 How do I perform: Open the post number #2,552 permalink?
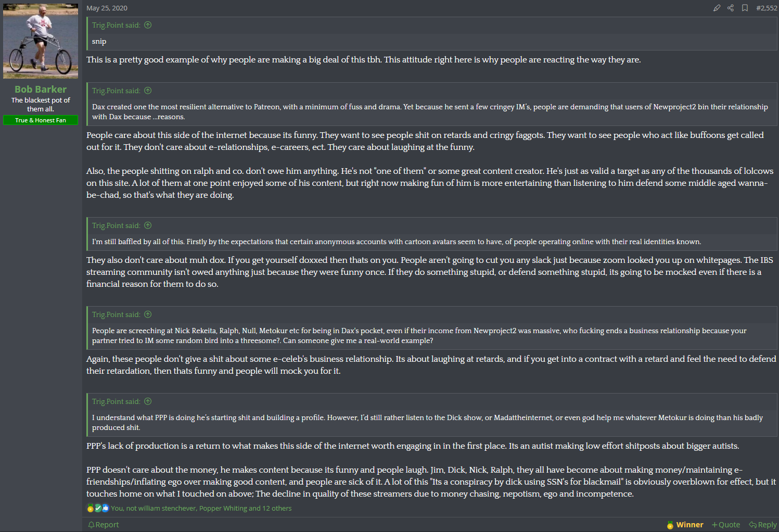(x=767, y=8)
